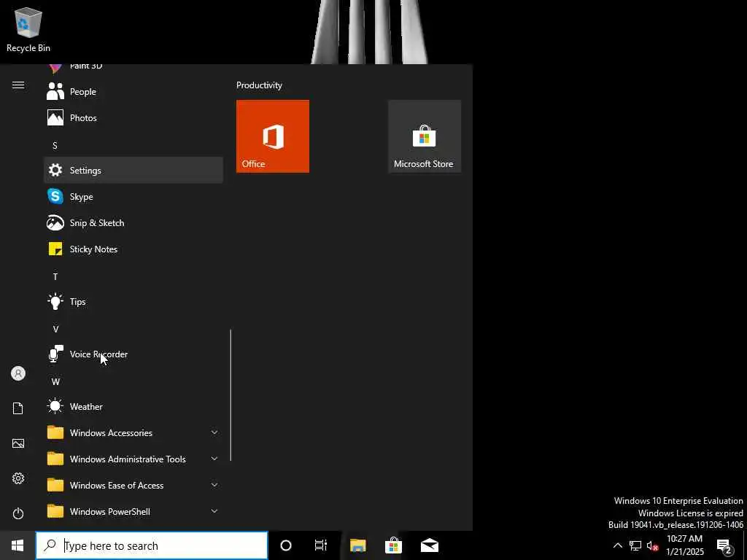Click the app list scrollbar
The image size is (747, 560).
(231, 394)
